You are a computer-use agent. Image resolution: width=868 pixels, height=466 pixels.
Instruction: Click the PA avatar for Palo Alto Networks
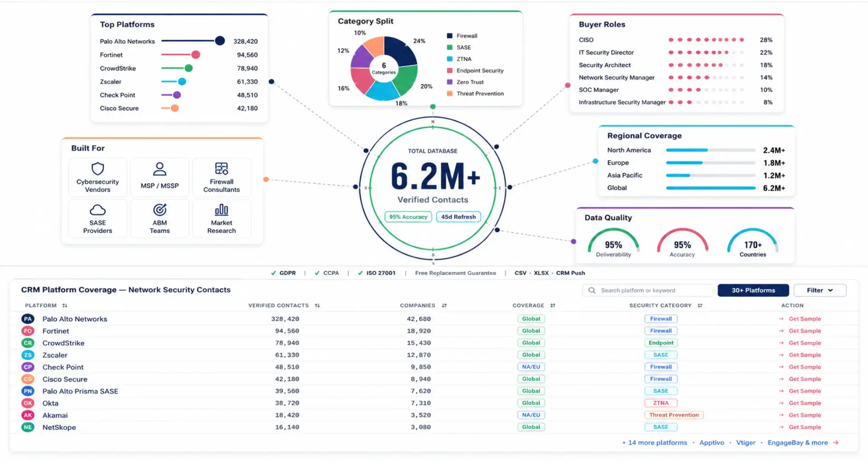pos(28,319)
